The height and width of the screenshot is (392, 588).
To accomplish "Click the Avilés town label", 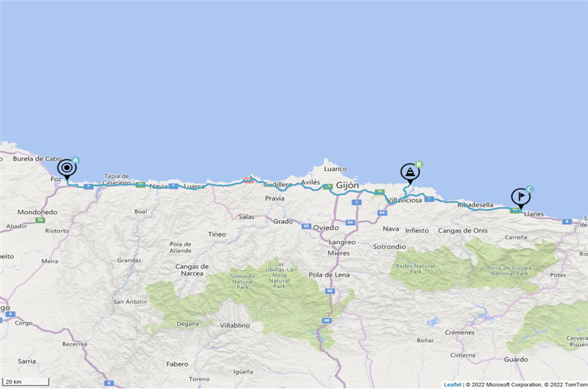I will click(310, 182).
